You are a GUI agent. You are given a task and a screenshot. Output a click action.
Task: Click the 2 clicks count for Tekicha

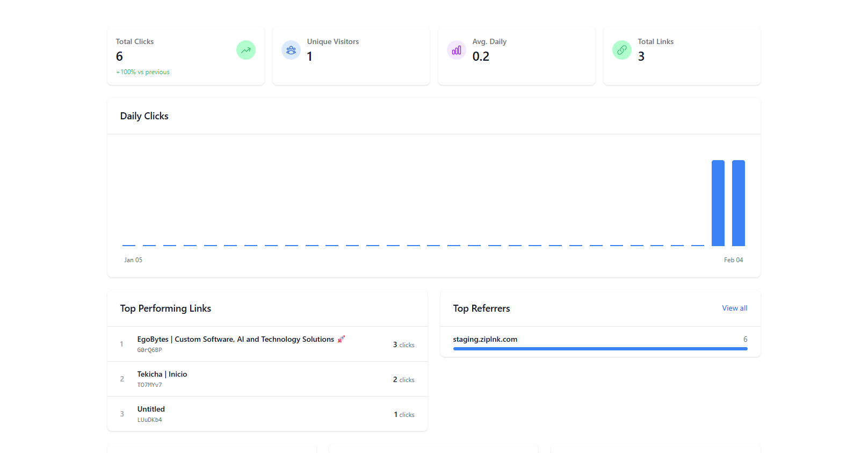[403, 379]
